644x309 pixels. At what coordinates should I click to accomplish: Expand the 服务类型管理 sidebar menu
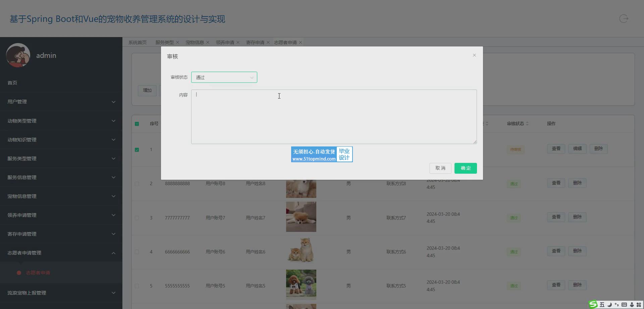tap(61, 158)
